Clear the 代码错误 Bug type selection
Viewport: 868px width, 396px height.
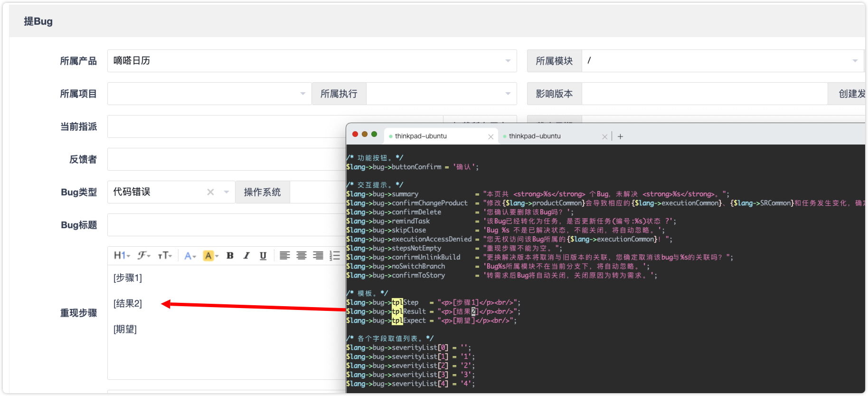pos(210,192)
